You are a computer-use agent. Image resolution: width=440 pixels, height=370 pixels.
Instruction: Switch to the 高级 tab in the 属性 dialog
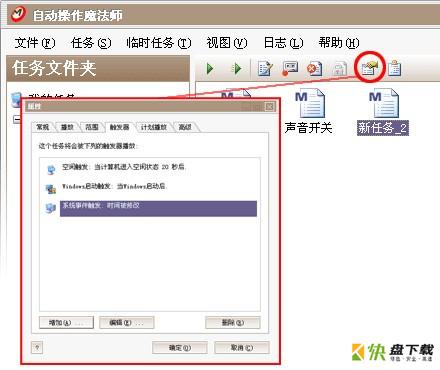[185, 127]
